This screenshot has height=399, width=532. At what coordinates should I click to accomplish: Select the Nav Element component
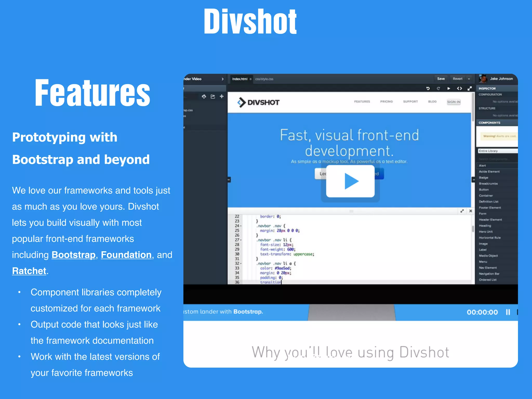coord(497,268)
